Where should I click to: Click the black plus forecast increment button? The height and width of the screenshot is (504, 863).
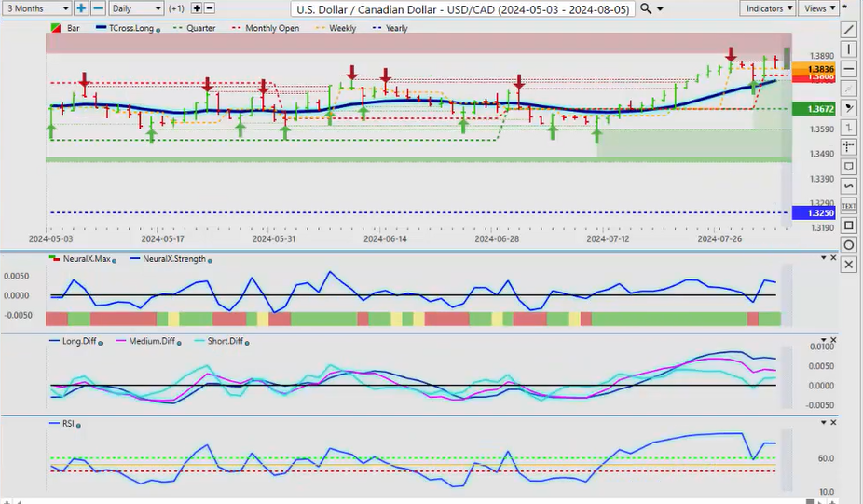pos(196,8)
